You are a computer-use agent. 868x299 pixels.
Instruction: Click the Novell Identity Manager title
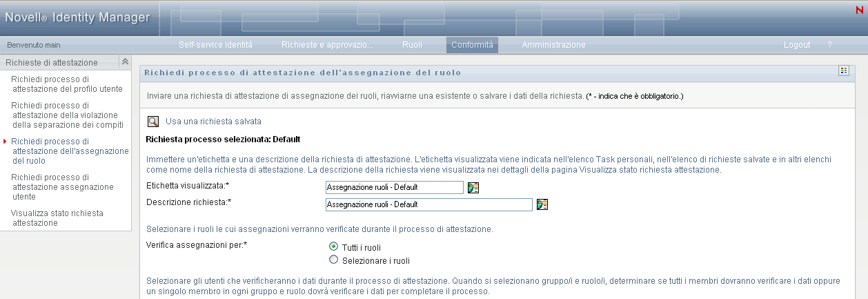pyautogui.click(x=77, y=17)
